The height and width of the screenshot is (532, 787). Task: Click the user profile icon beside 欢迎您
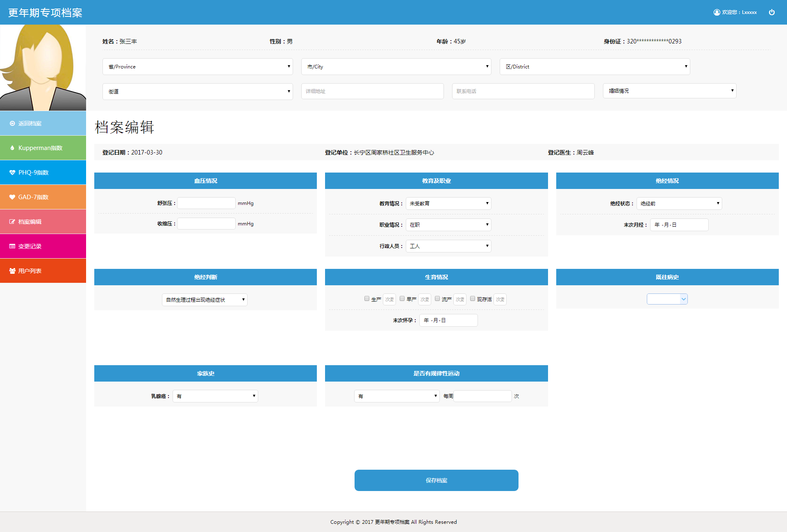pyautogui.click(x=716, y=12)
